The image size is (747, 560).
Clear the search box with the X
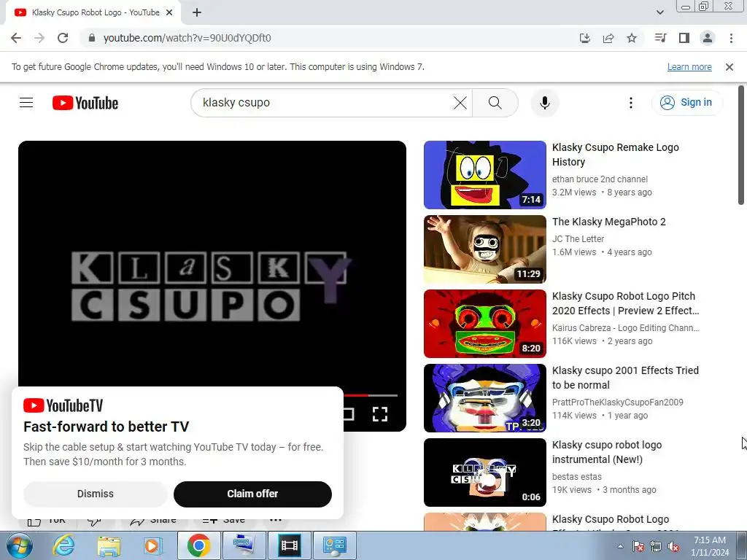(460, 103)
